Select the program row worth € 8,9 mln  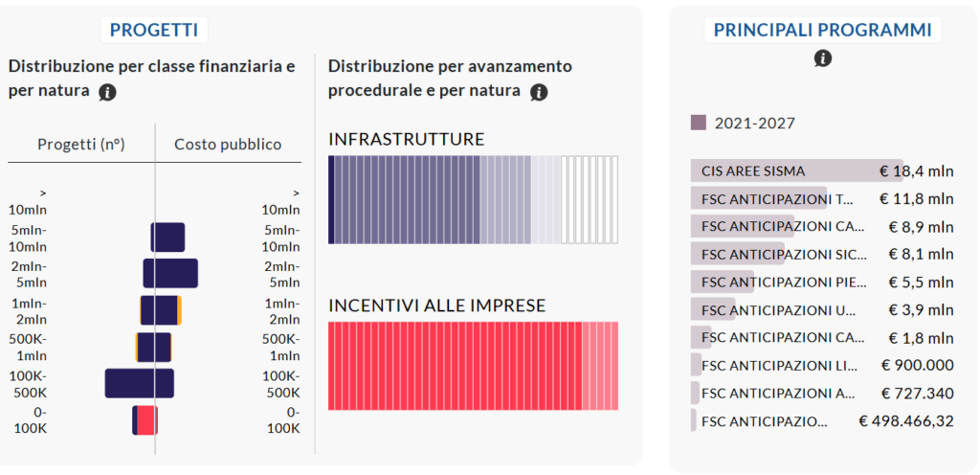coord(822,226)
